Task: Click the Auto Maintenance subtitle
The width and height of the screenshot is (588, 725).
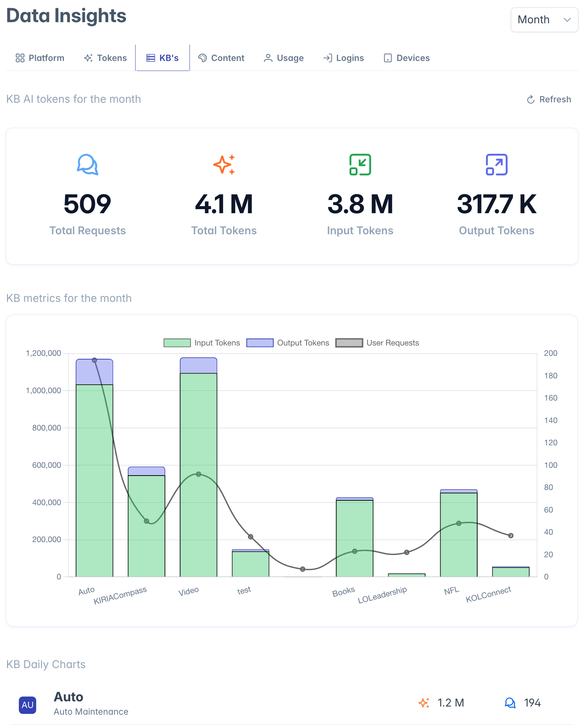Action: pos(91,712)
